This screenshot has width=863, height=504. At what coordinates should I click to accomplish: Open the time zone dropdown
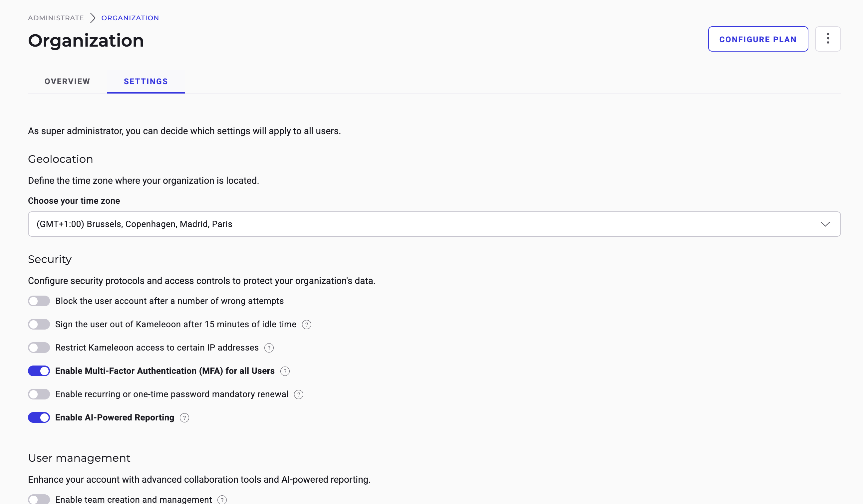point(434,224)
